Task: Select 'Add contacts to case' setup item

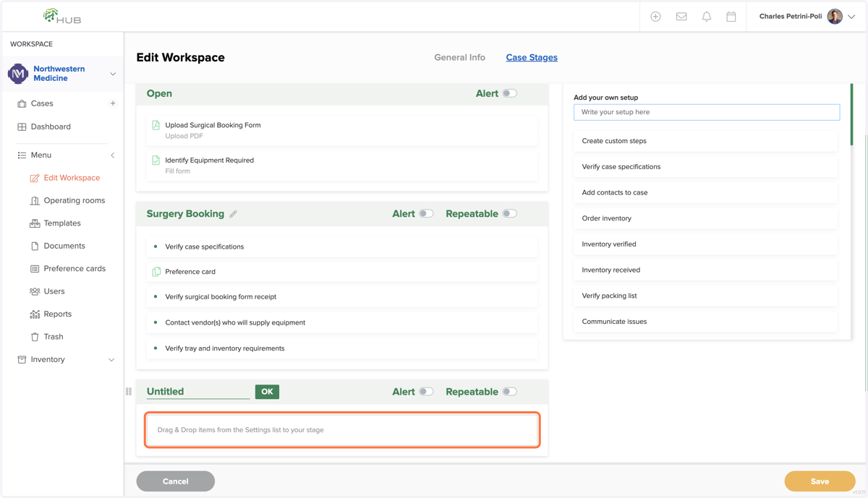Action: click(x=706, y=193)
